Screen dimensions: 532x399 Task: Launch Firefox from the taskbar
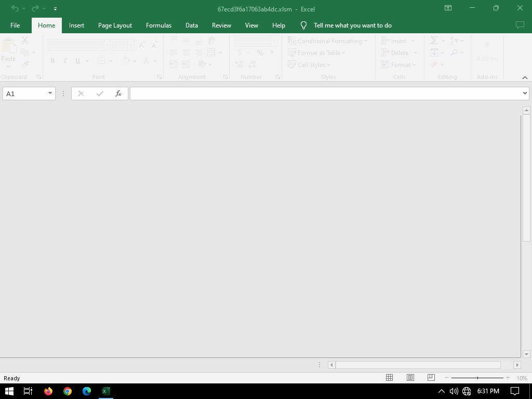point(48,391)
